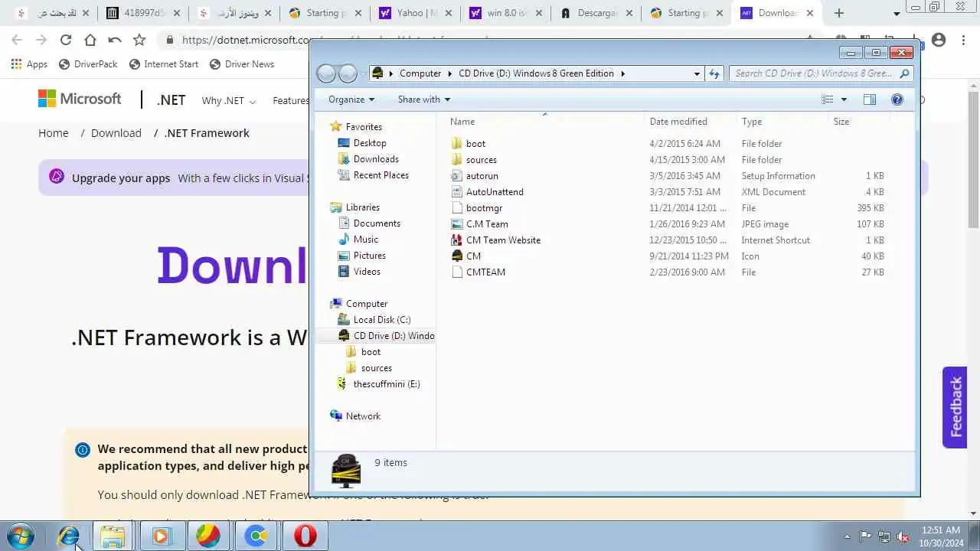Open the Organize dropdown menu
Image resolution: width=980 pixels, height=551 pixels.
pos(351,99)
